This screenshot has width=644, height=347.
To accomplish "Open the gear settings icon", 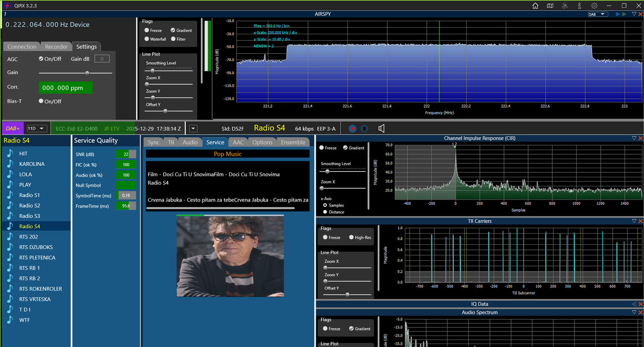I will (595, 6).
